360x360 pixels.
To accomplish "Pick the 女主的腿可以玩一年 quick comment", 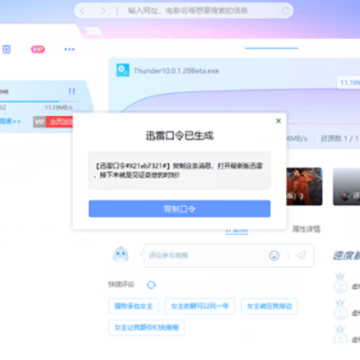I will (200, 306).
